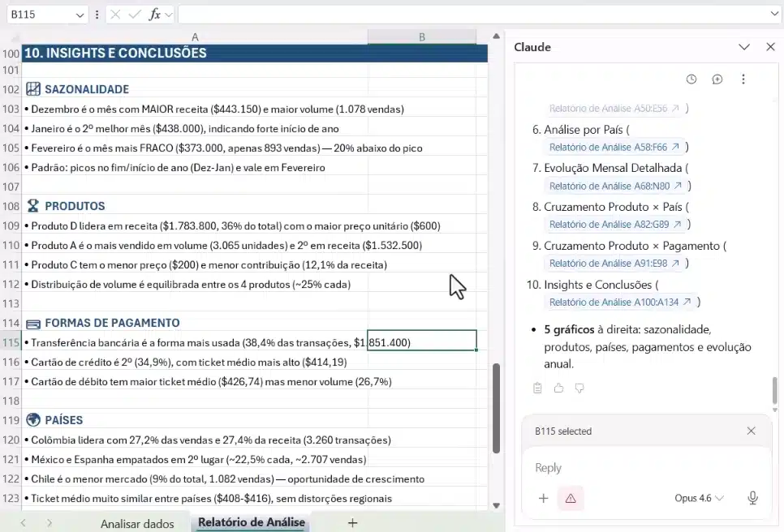Start a new chat in Claude panel
Image resolution: width=784 pixels, height=532 pixels.
point(717,79)
